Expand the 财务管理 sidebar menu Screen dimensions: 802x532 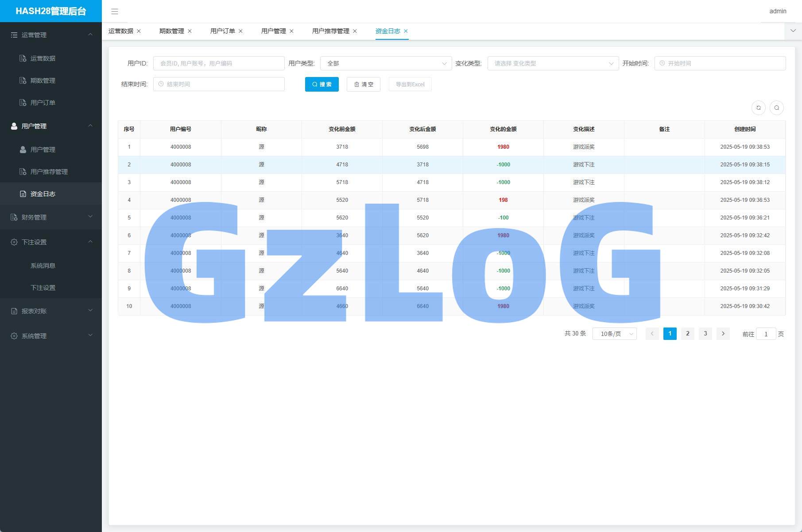[x=51, y=217]
